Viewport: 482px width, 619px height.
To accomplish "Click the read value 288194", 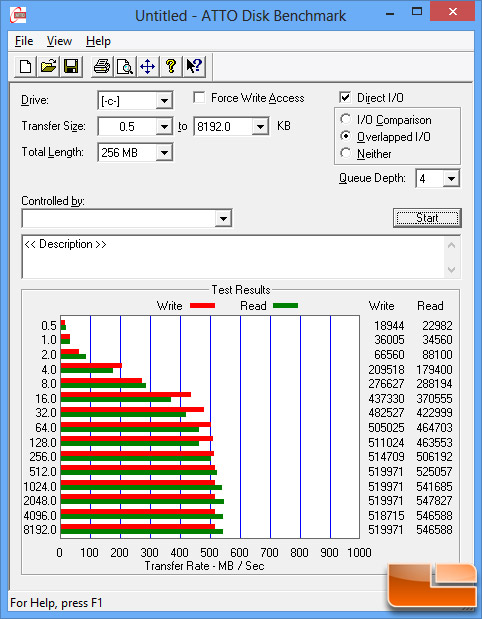I will tap(434, 384).
